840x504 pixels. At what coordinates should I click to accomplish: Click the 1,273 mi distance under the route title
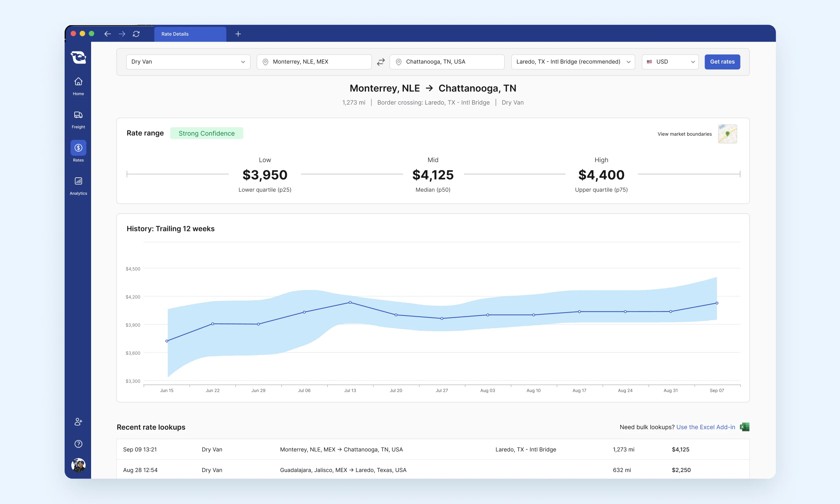(353, 102)
